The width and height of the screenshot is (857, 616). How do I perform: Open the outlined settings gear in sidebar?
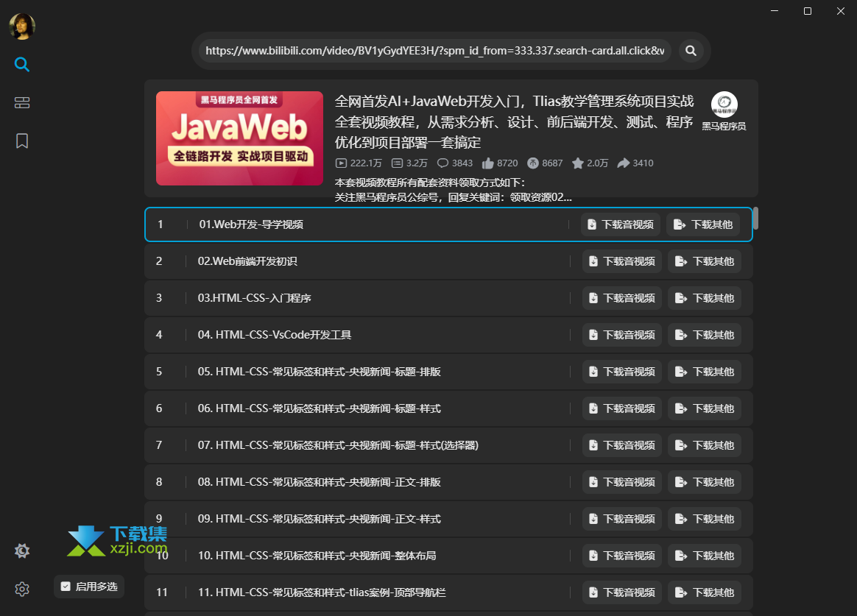click(x=22, y=590)
